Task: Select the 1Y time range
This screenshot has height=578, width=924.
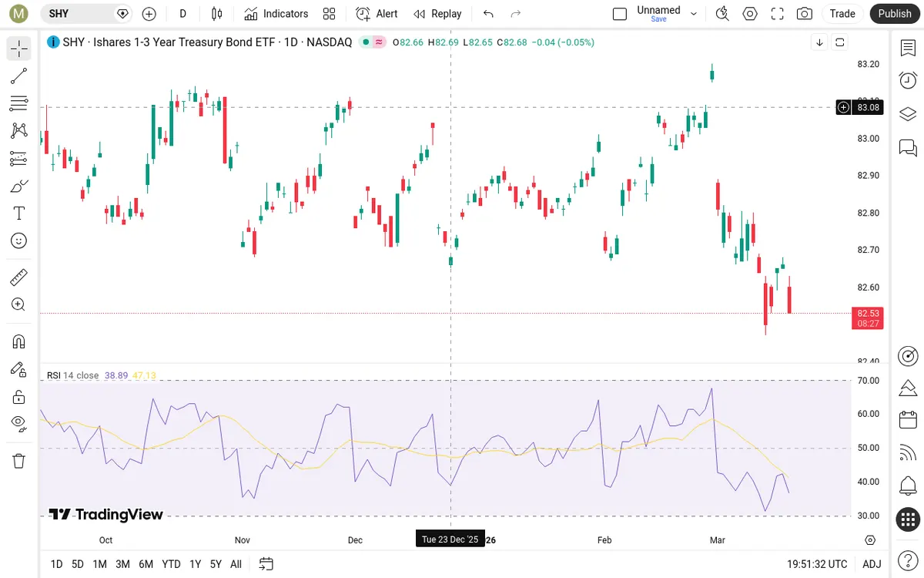Action: (x=195, y=564)
